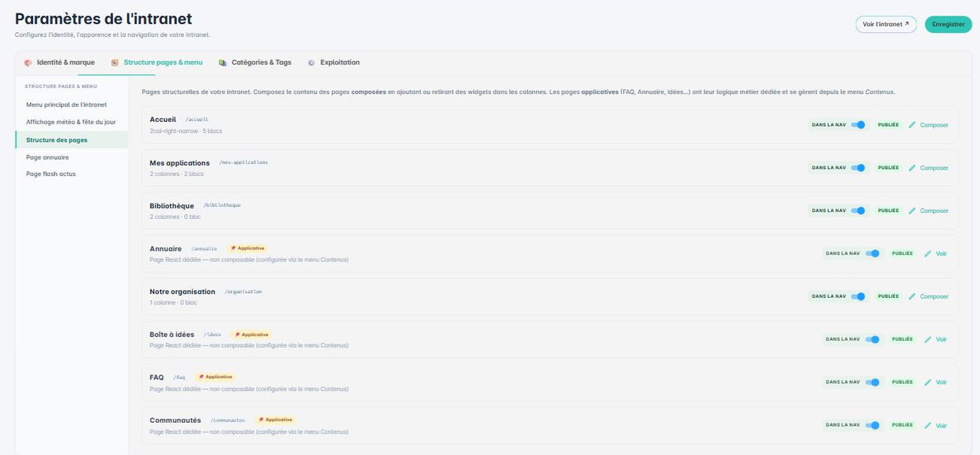Click the /communautes slug text
The width and height of the screenshot is (980, 455).
227,420
